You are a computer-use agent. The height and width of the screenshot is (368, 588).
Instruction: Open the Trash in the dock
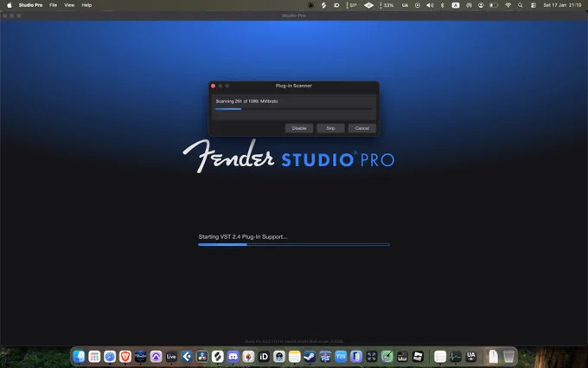tap(508, 356)
